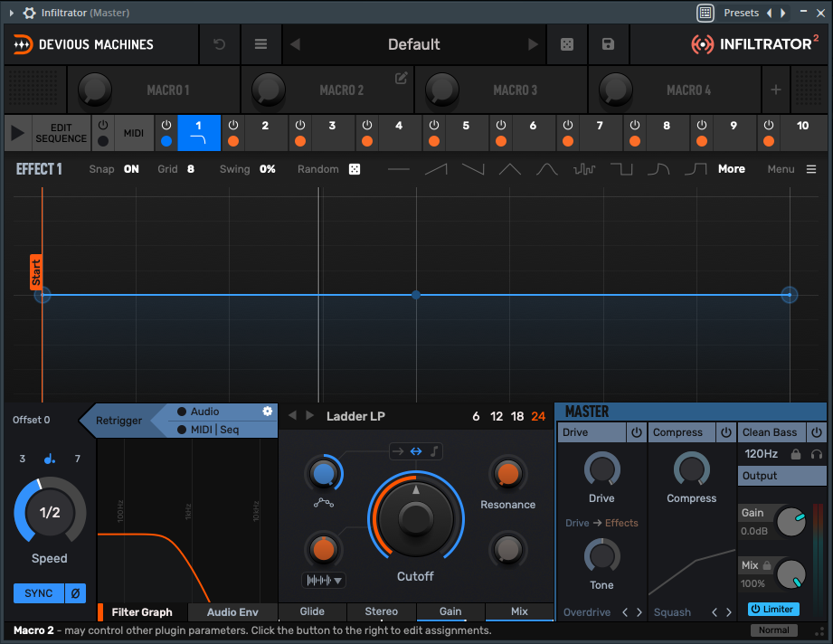
Task: Open the audio waveform source dropdown
Action: [x=324, y=580]
